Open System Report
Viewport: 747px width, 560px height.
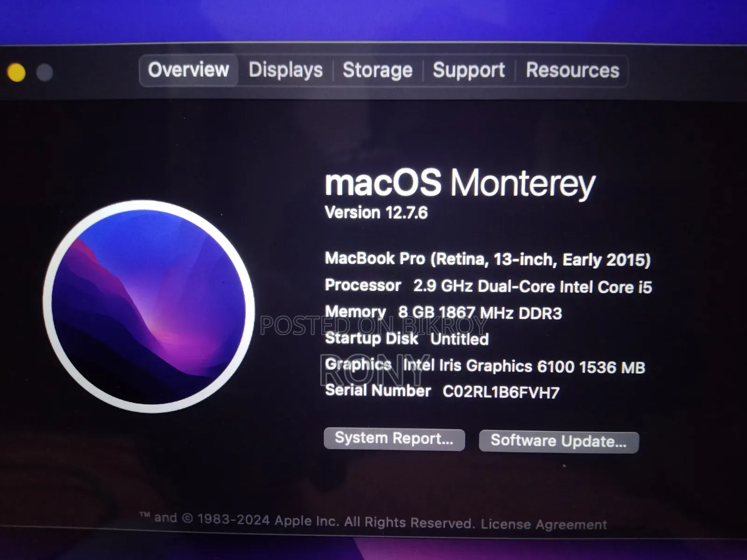click(x=395, y=439)
